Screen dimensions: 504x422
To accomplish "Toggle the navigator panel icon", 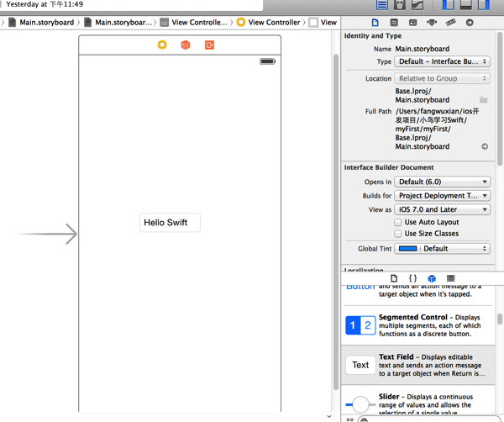I will point(448,4).
